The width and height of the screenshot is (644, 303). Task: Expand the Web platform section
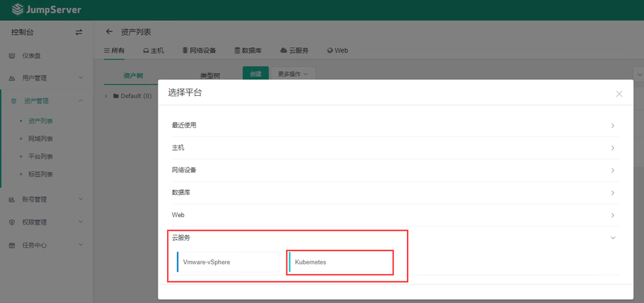396,215
